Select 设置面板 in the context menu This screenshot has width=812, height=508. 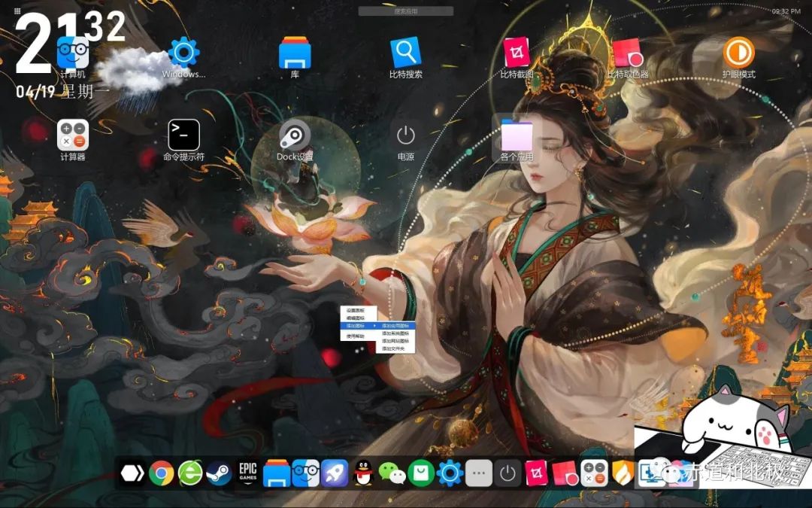coord(356,310)
